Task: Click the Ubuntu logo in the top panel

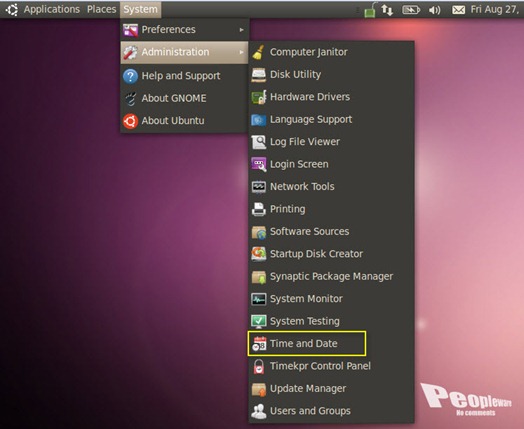Action: click(x=12, y=9)
